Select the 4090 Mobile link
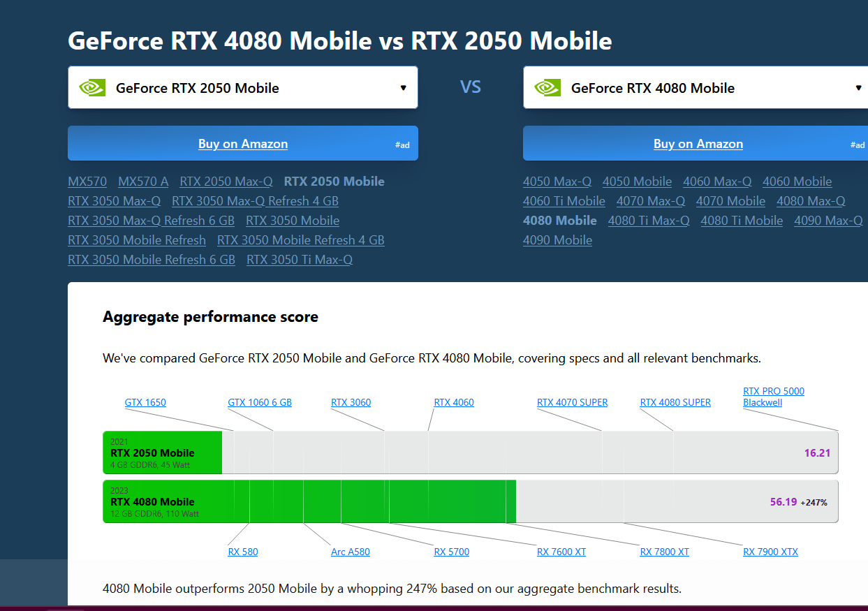The image size is (868, 611). (557, 240)
